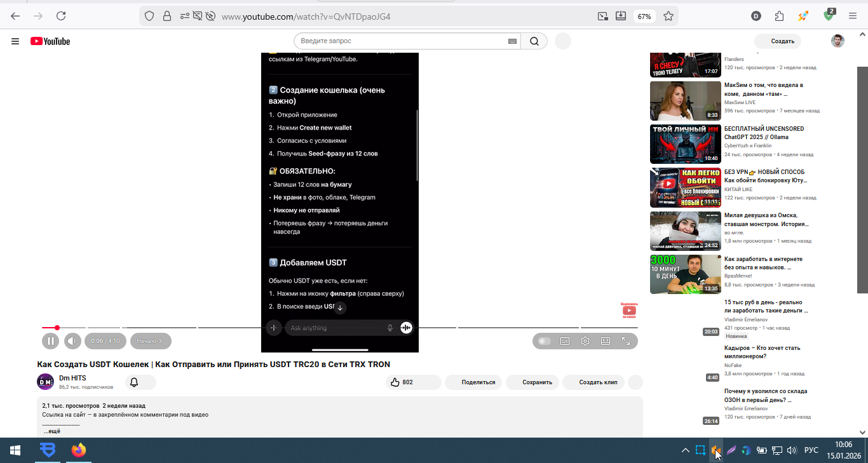The width and height of the screenshot is (868, 463).
Task: Open picture-in-picture from the address bar
Action: (x=602, y=16)
